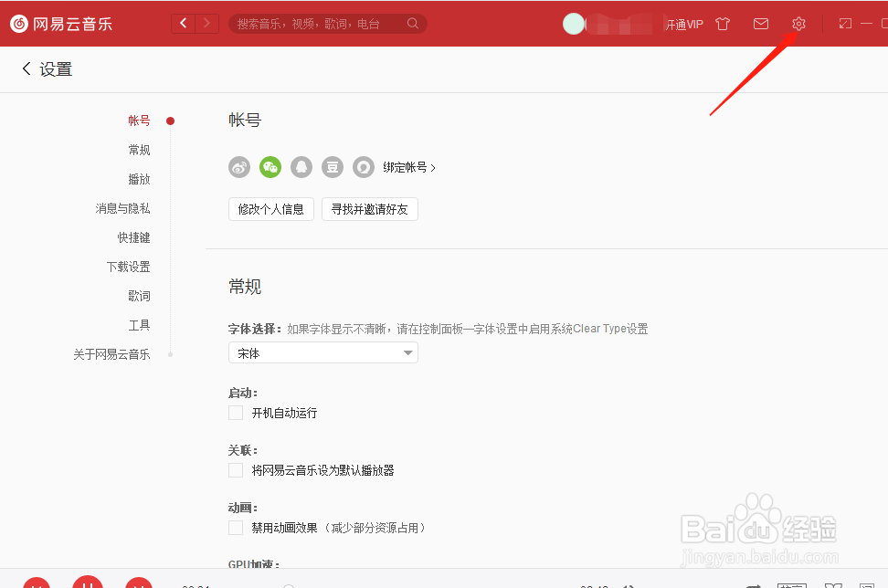Screen dimensions: 888x588
Task: Open 消息与隐私 settings section
Action: [123, 208]
